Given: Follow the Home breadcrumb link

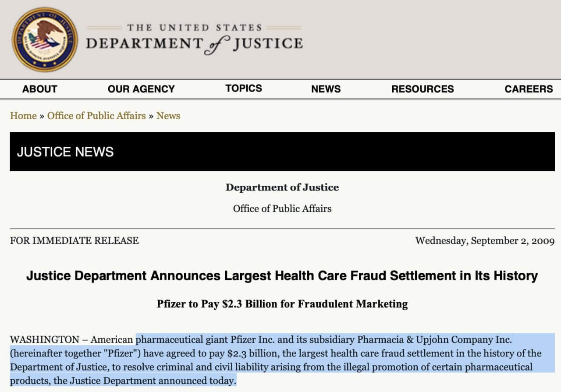Looking at the screenshot, I should (x=23, y=116).
